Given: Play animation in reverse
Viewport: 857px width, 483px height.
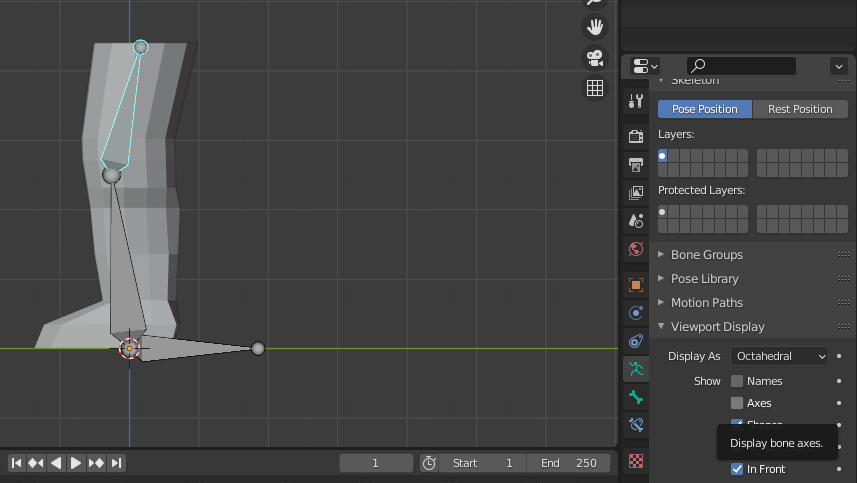Looking at the screenshot, I should click(x=56, y=463).
